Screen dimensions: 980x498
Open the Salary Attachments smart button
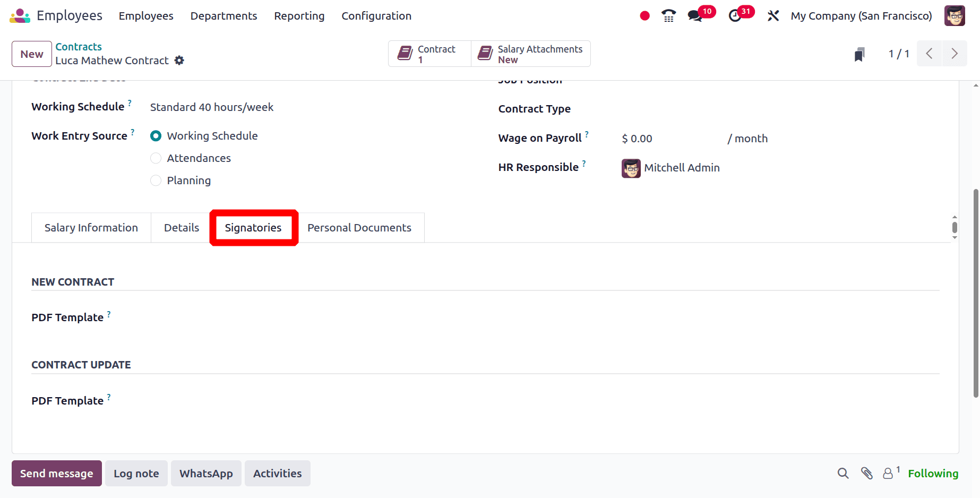coord(531,54)
